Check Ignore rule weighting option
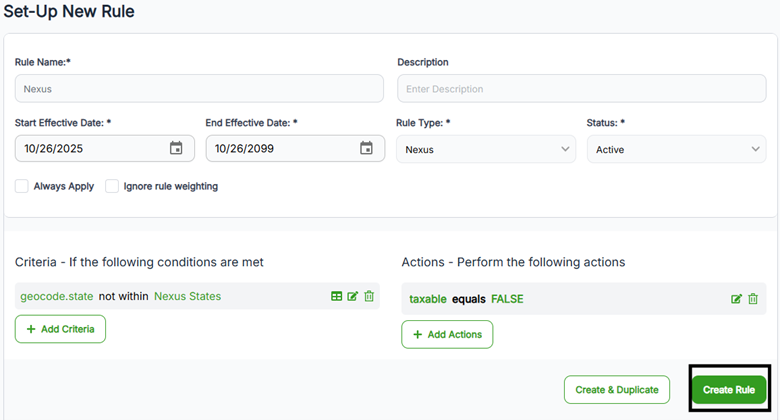 click(112, 186)
